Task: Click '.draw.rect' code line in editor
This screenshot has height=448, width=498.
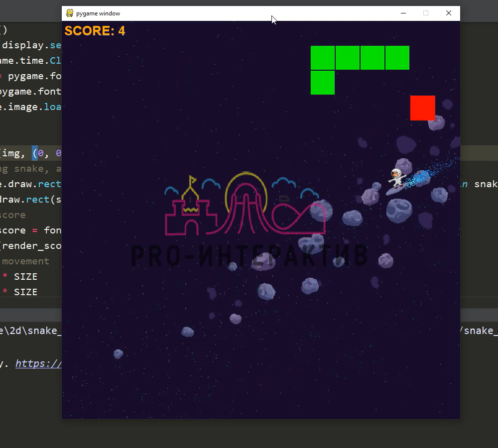Action: click(31, 184)
